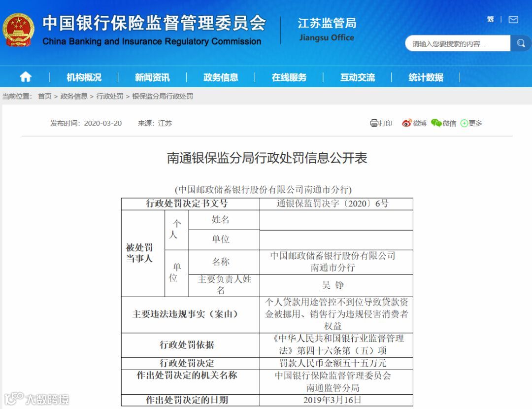Click the 行政处罚决定 label cell
This screenshot has height=409, width=532.
point(190,363)
